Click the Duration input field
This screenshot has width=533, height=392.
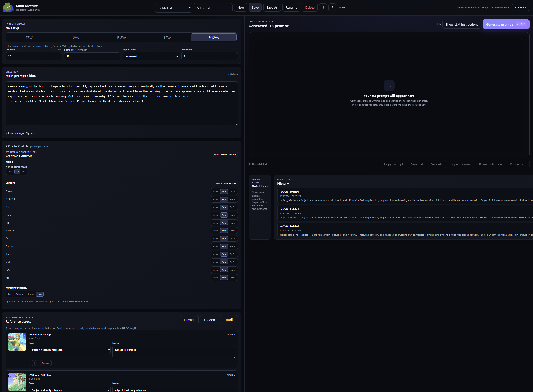click(34, 56)
